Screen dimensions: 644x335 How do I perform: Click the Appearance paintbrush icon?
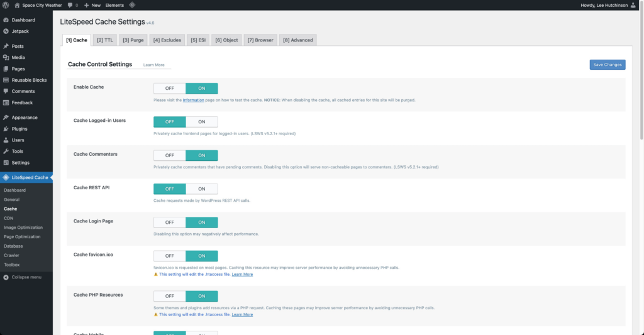pos(6,118)
